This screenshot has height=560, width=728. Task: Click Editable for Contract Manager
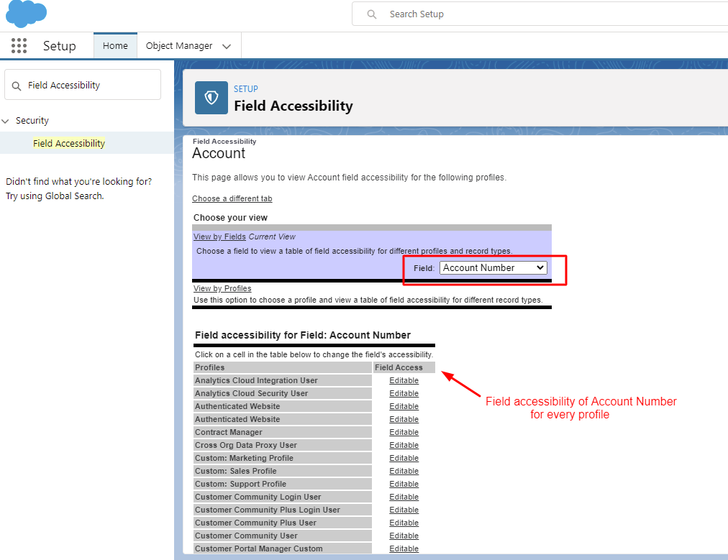[404, 433]
